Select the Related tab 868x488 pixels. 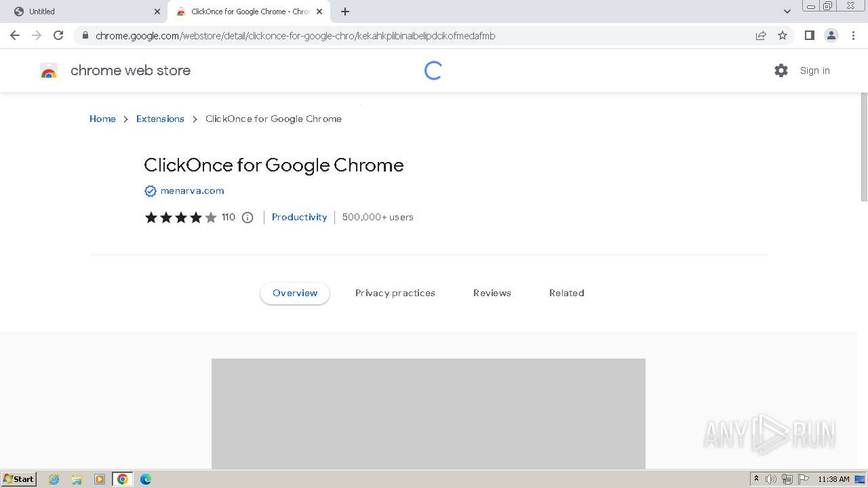coord(567,293)
